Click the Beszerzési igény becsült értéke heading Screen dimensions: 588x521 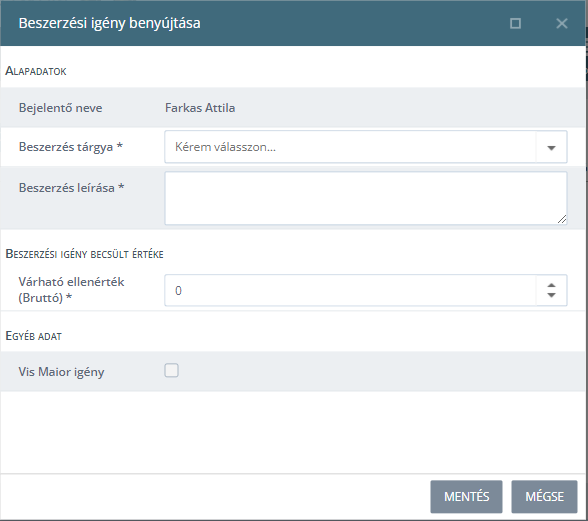84,254
